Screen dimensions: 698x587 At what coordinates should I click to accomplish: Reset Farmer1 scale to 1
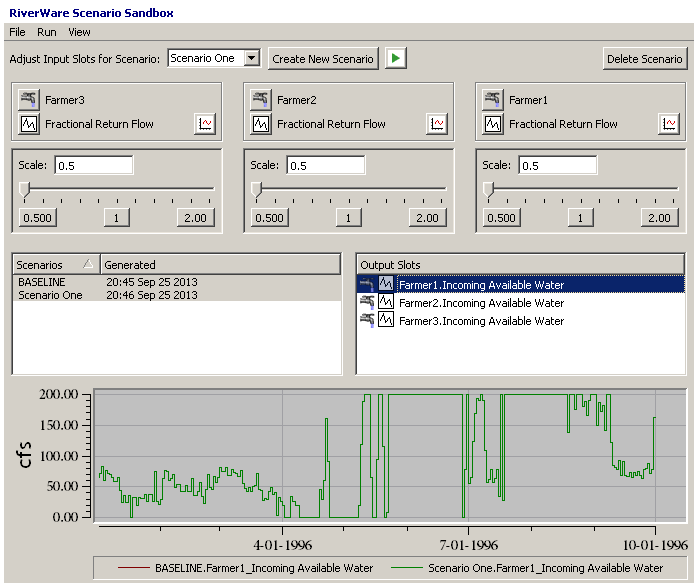coord(580,218)
